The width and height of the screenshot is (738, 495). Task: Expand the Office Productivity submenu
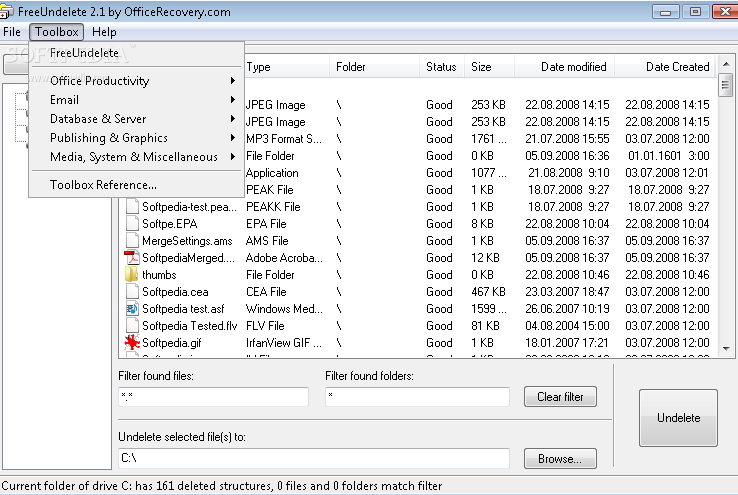[x=136, y=81]
